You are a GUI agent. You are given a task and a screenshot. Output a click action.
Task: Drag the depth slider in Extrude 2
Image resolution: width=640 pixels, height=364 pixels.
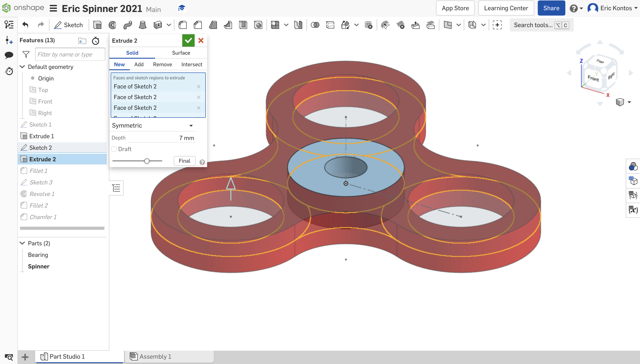point(147,160)
